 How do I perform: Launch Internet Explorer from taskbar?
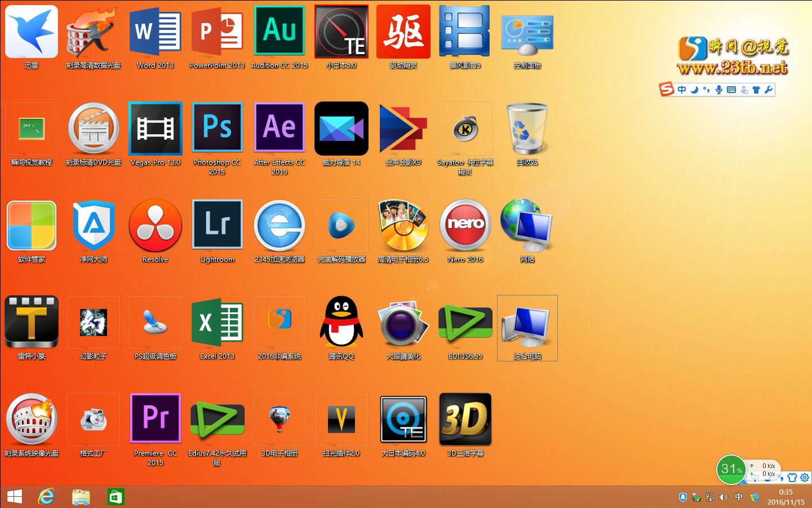pos(46,497)
